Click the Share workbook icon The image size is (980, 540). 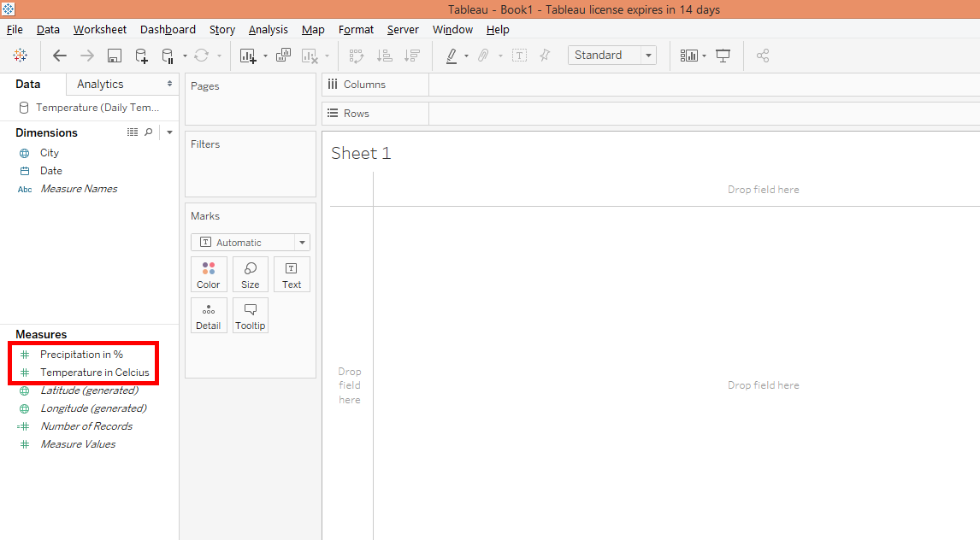763,56
